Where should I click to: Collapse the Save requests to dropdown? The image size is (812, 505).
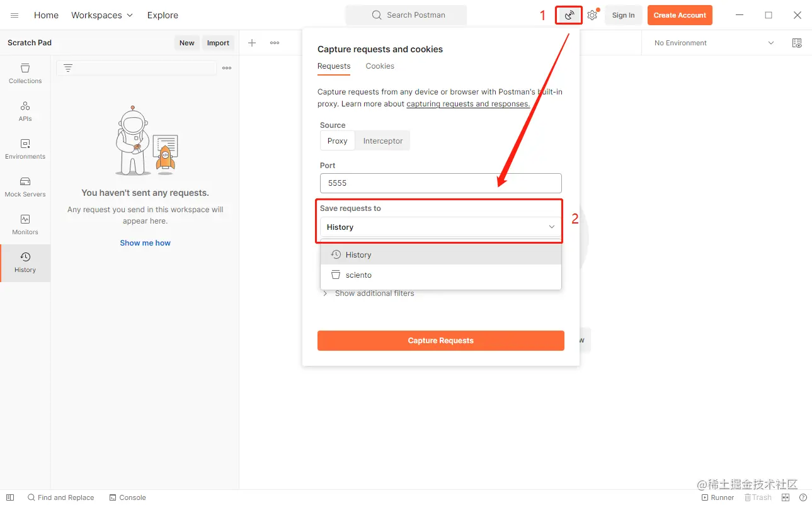tap(440, 227)
